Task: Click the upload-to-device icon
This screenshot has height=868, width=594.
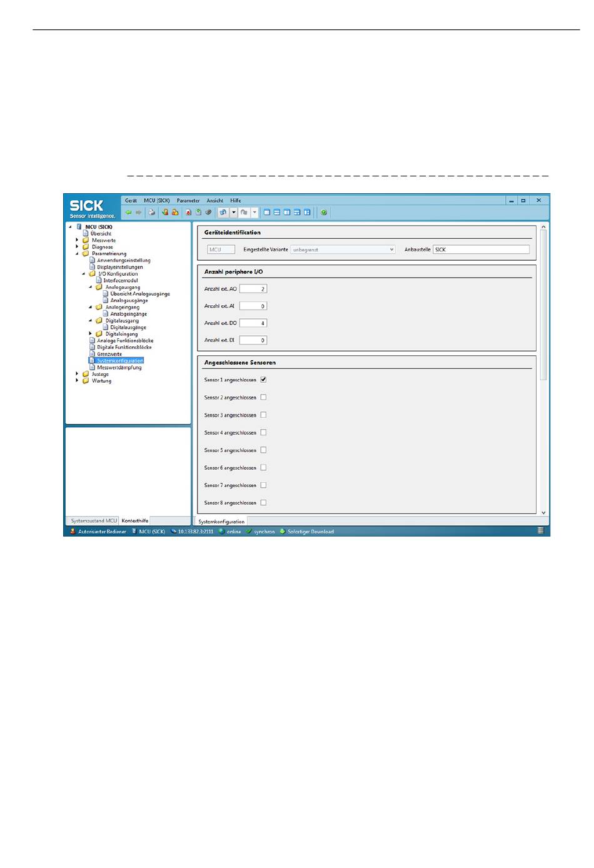Action: pyautogui.click(x=223, y=213)
